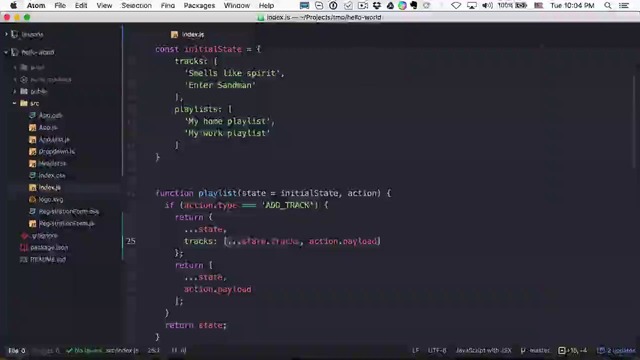Click the line ending LF in status bar
Screen dimensions: 640x360
(416, 350)
